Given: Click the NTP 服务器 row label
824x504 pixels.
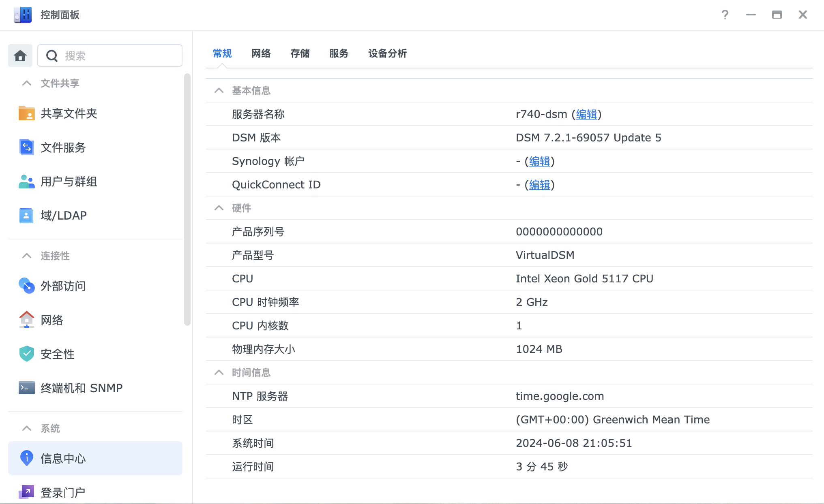Looking at the screenshot, I should [x=260, y=397].
